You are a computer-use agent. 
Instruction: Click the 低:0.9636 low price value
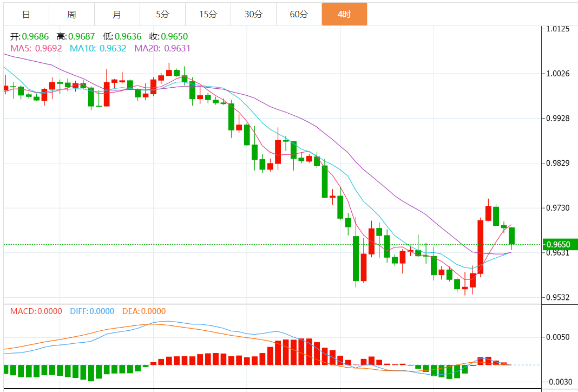click(x=122, y=36)
